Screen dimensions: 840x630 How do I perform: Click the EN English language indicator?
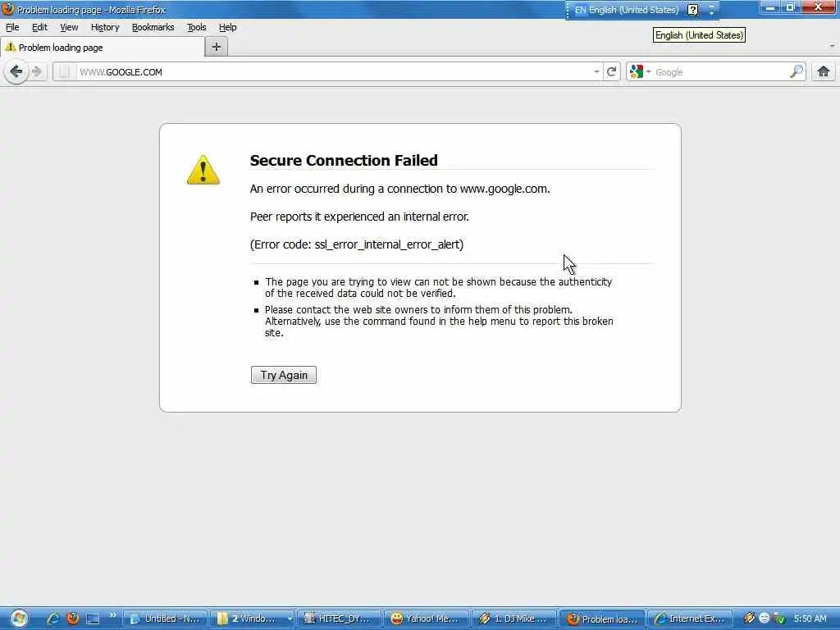pyautogui.click(x=626, y=10)
